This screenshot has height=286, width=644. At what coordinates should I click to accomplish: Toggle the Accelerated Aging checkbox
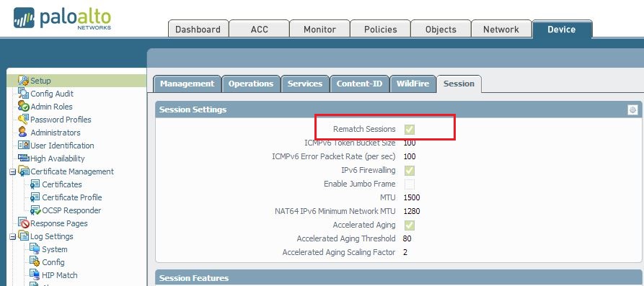click(x=410, y=225)
